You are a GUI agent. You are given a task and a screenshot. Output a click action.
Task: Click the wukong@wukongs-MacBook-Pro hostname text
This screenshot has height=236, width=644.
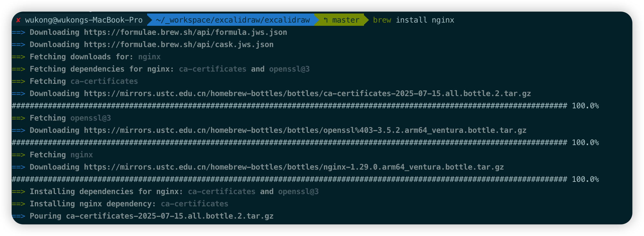(x=84, y=20)
